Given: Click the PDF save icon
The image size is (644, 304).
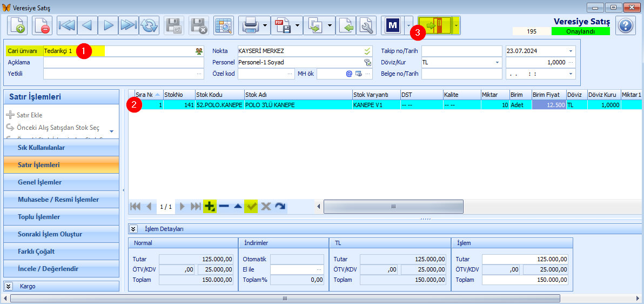Looking at the screenshot, I should point(282,25).
